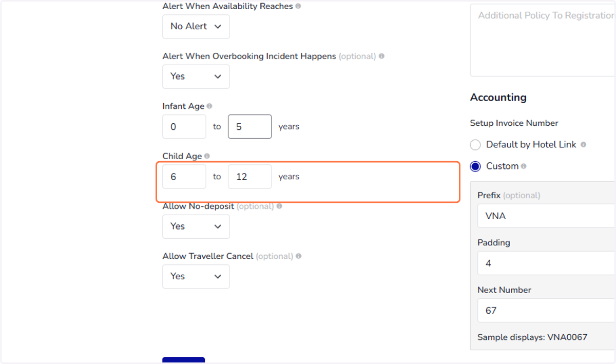Select Default by Hotel Link radio button
This screenshot has width=616, height=364.
pyautogui.click(x=475, y=145)
